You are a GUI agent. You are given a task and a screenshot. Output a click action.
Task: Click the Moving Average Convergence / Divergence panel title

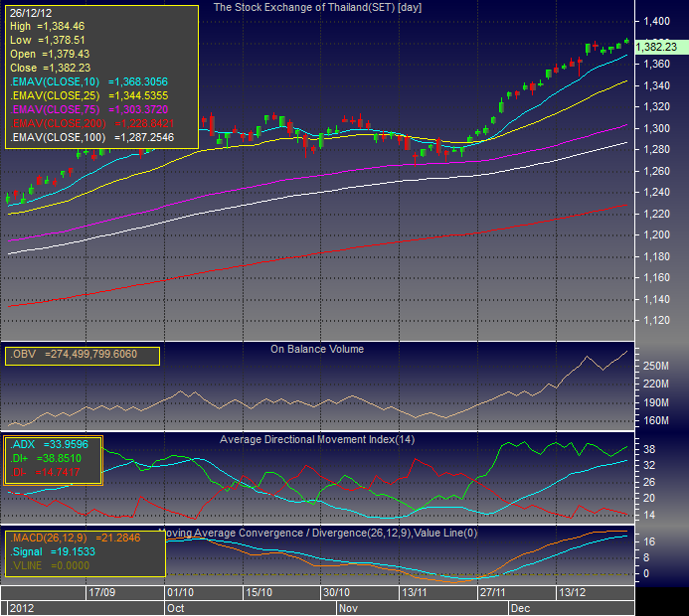[320, 533]
